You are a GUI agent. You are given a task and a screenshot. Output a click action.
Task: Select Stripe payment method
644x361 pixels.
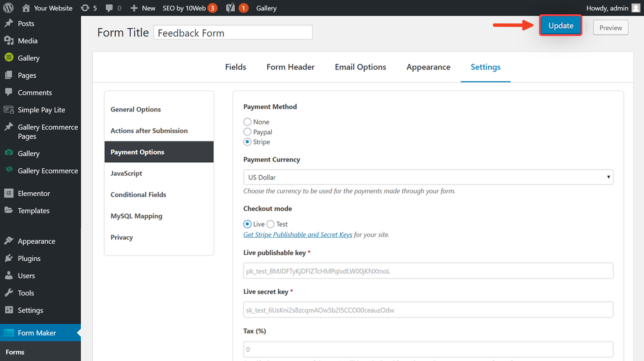247,142
